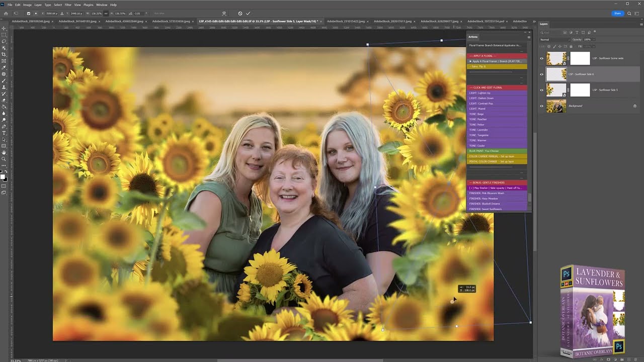The height and width of the screenshot is (362, 644).
Task: Open the Filter menu
Action: pyautogui.click(x=68, y=5)
